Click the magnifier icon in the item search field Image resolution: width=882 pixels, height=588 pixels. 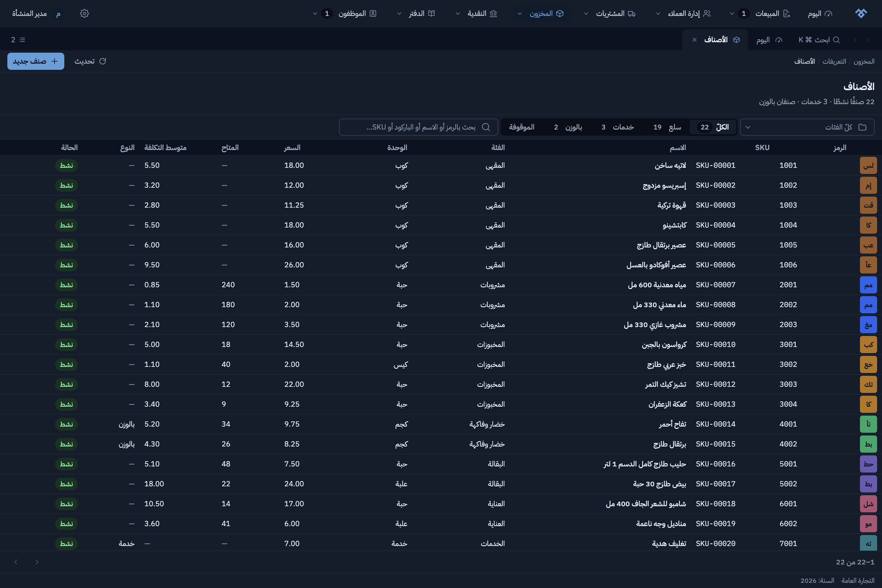coord(486,127)
